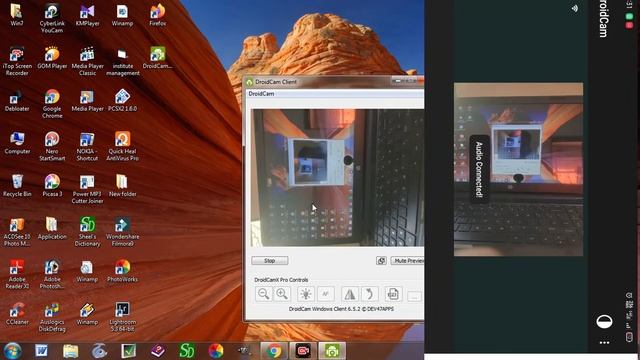640x360 pixels.
Task: Select Power MP3 Cutter Joiner icon
Action: pos(87,189)
